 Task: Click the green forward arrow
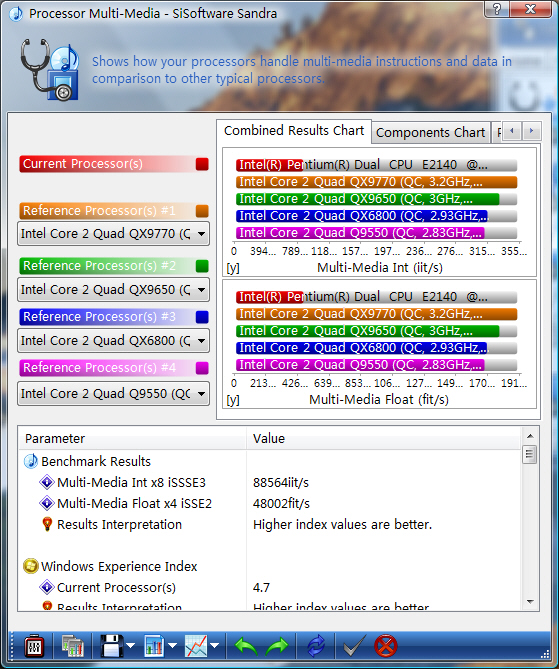(277, 646)
